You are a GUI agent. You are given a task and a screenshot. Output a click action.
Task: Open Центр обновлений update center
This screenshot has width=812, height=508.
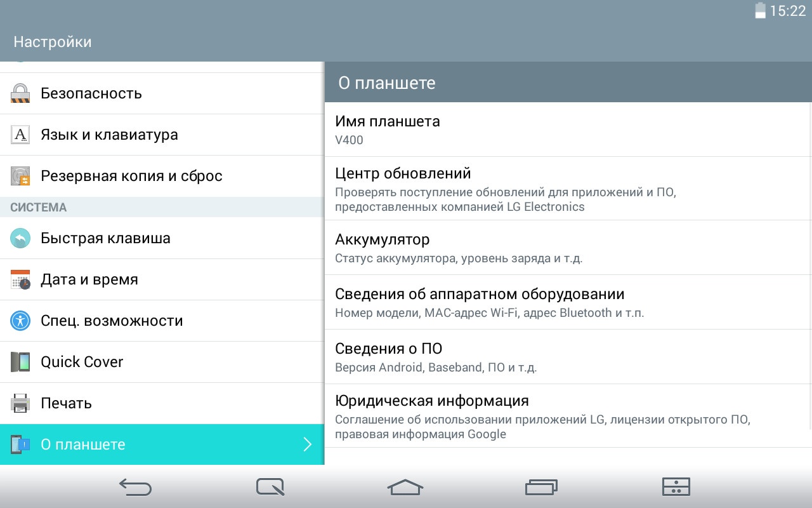point(568,189)
